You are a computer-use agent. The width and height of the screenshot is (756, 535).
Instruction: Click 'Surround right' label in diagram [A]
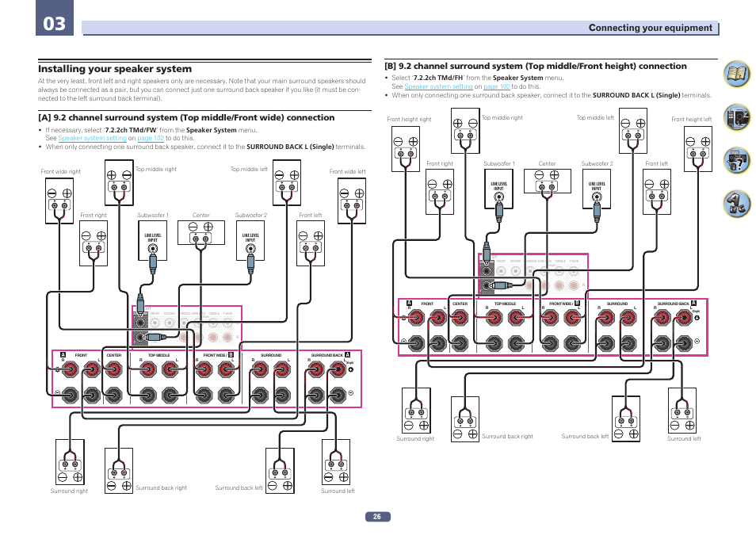69,491
